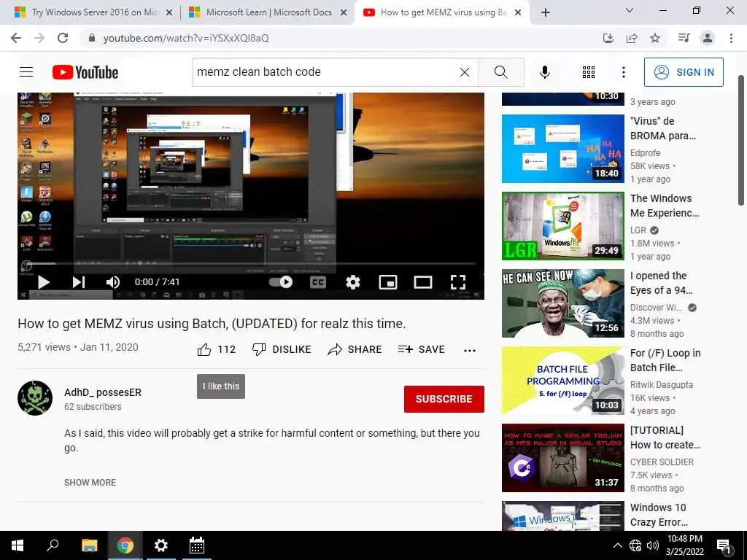Save the video to a playlist

[x=422, y=349]
